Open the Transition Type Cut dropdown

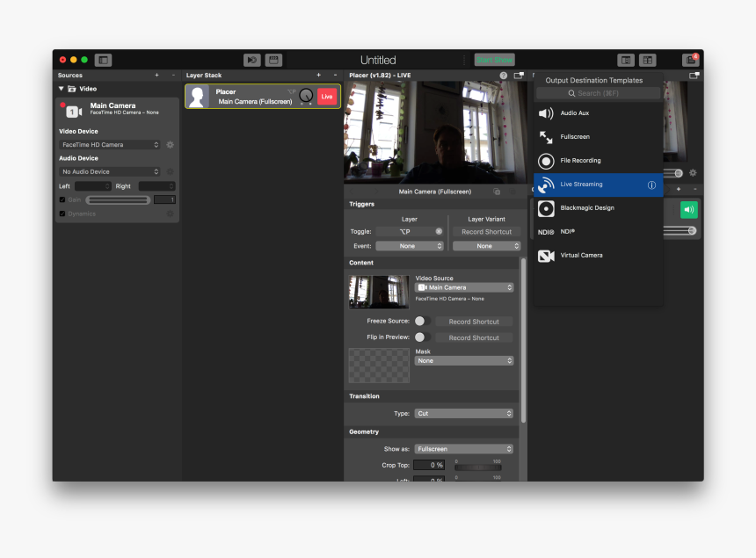click(464, 413)
